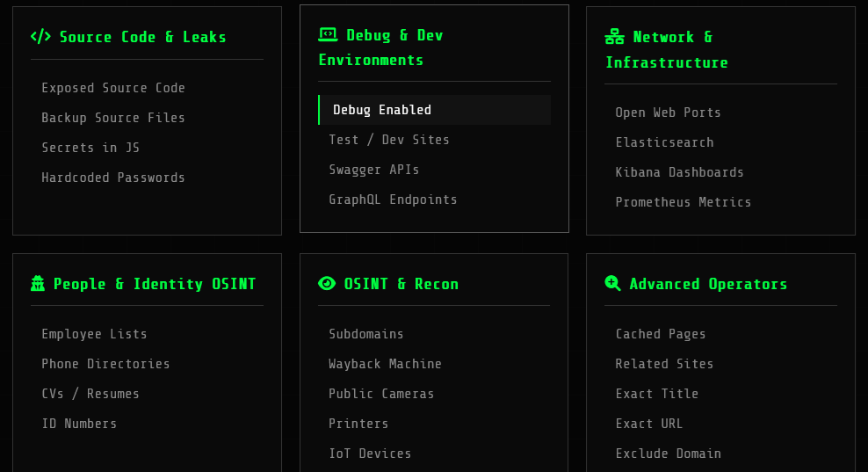Choose GraphQL Endpoints from the list
Viewport: 868px width, 472px height.
[x=393, y=200]
